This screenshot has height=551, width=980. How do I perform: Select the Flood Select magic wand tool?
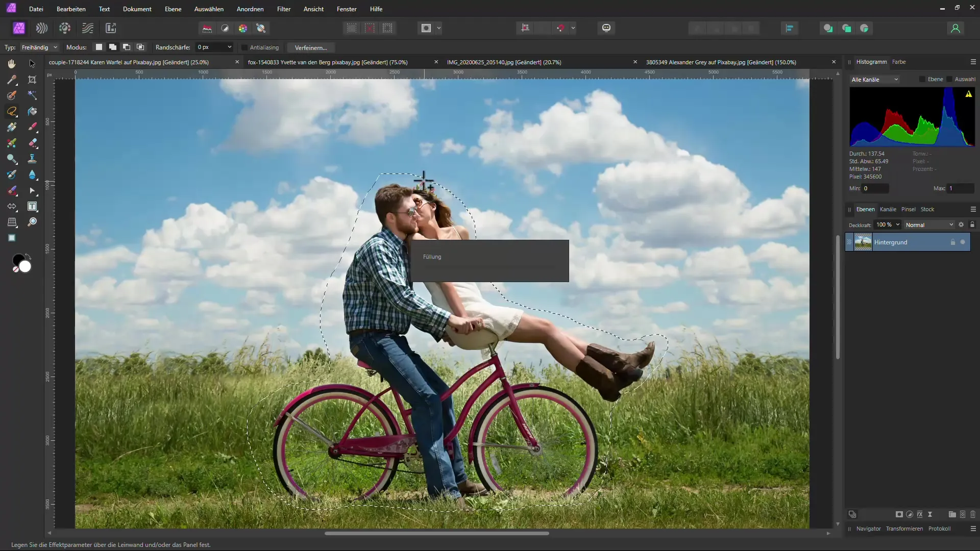pos(32,95)
